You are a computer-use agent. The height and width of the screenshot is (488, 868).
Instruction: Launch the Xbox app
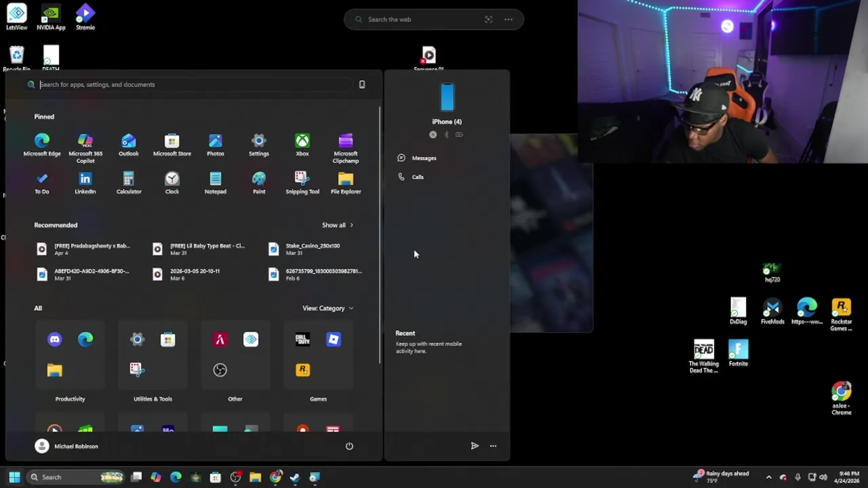click(302, 145)
